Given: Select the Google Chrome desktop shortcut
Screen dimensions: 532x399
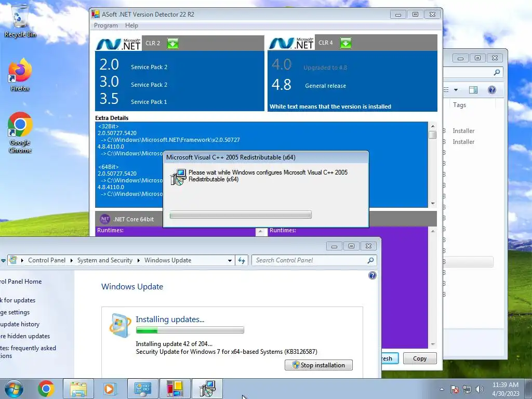Looking at the screenshot, I should pos(20,132).
